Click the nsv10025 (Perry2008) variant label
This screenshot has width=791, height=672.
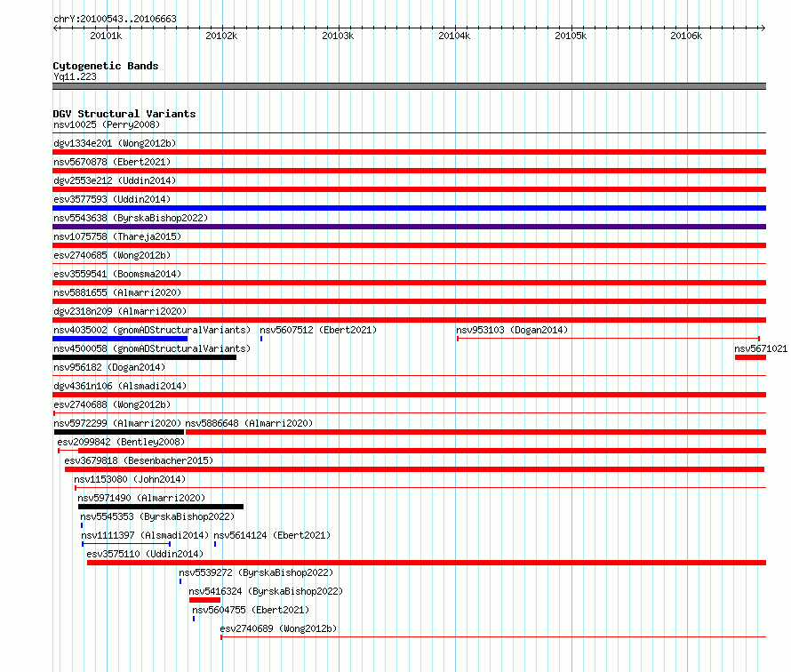[x=107, y=124]
